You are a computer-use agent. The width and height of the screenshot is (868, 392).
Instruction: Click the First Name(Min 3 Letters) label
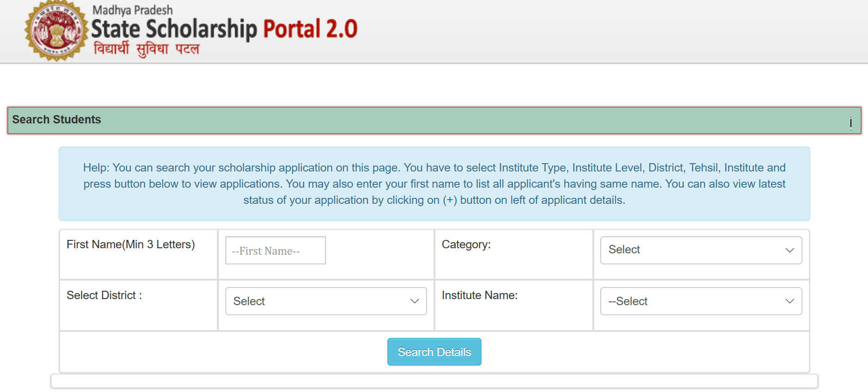pos(131,245)
